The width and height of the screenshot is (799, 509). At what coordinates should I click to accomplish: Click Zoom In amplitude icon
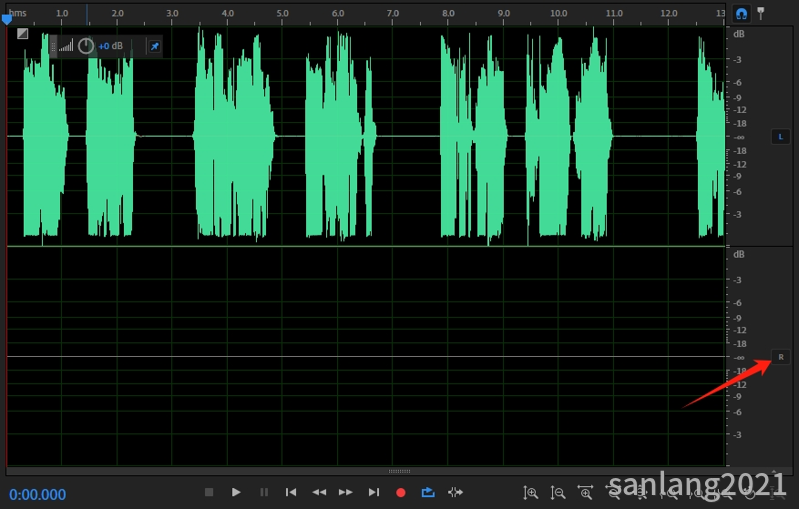[531, 492]
